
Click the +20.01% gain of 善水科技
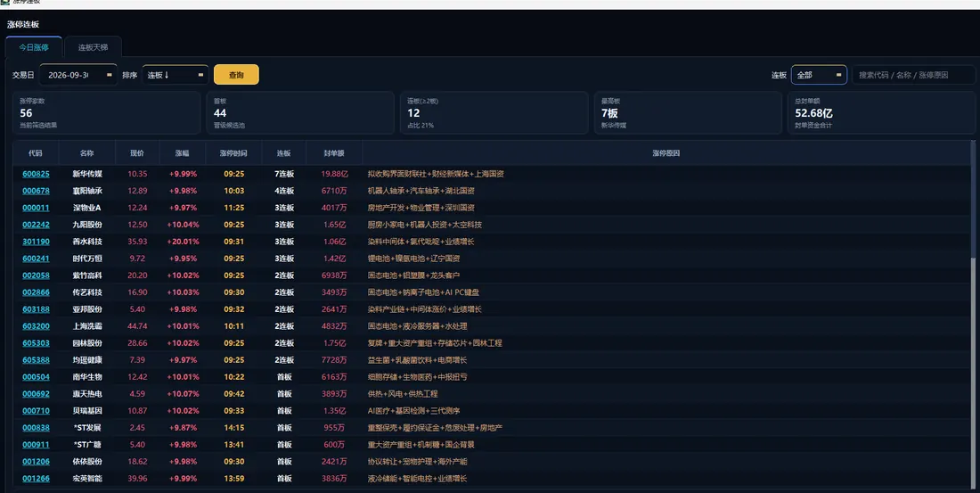click(x=183, y=242)
